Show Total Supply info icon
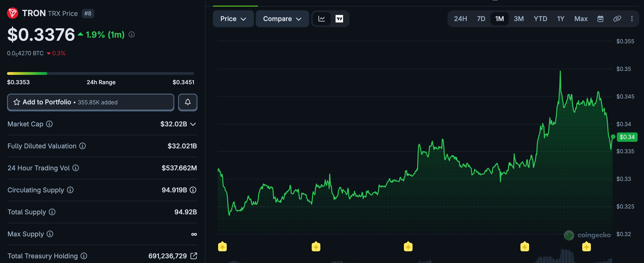The image size is (644, 263). click(x=52, y=212)
